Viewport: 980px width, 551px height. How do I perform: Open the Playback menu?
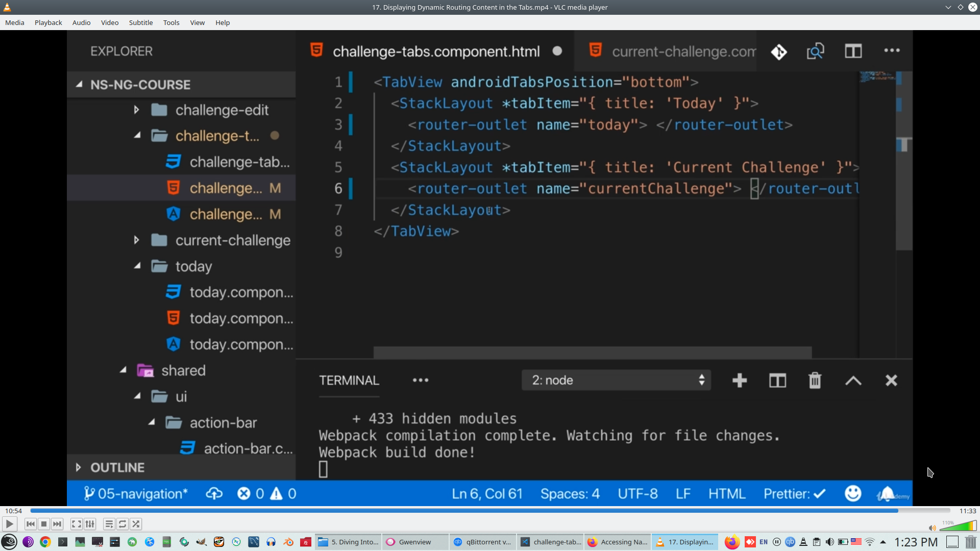coord(48,22)
